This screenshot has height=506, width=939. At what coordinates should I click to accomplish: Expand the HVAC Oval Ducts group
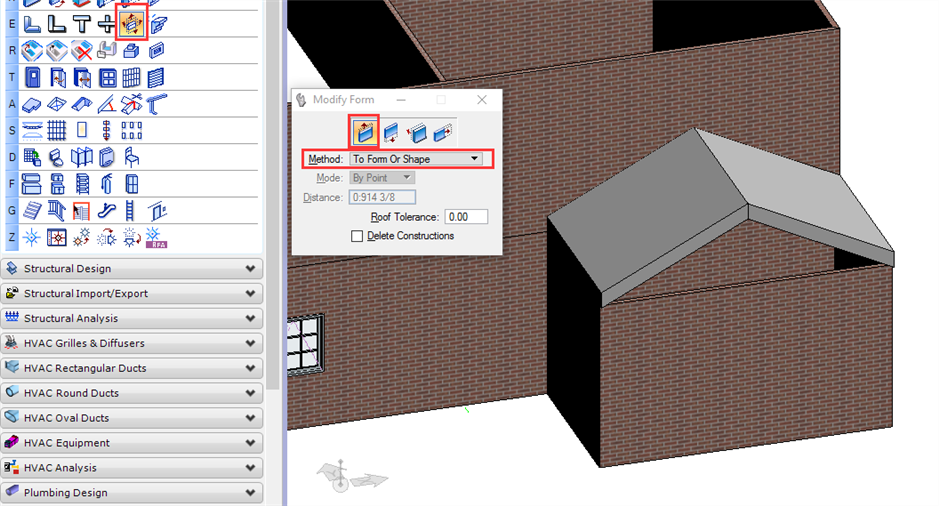[x=132, y=418]
